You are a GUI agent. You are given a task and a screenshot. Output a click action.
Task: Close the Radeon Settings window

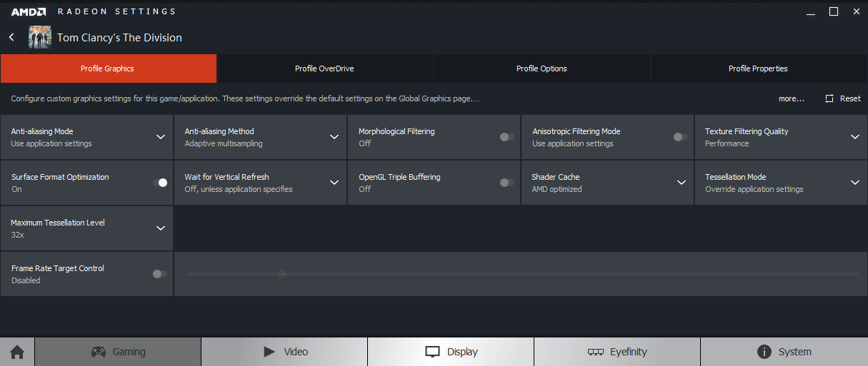[855, 11]
